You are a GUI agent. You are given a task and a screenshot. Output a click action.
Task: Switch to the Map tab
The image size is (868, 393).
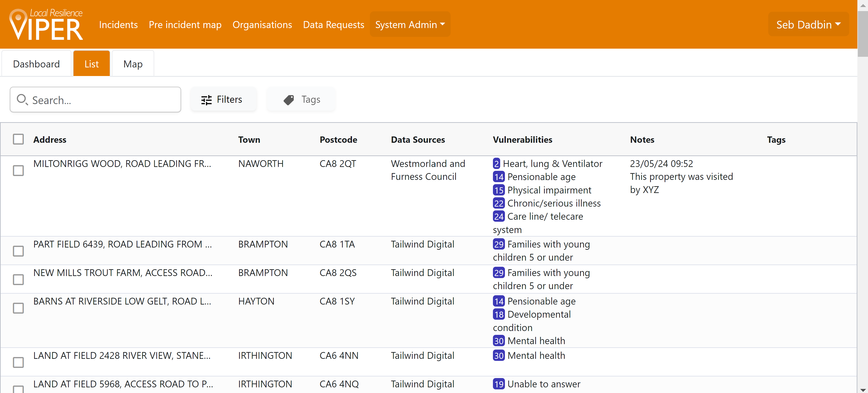coord(133,64)
